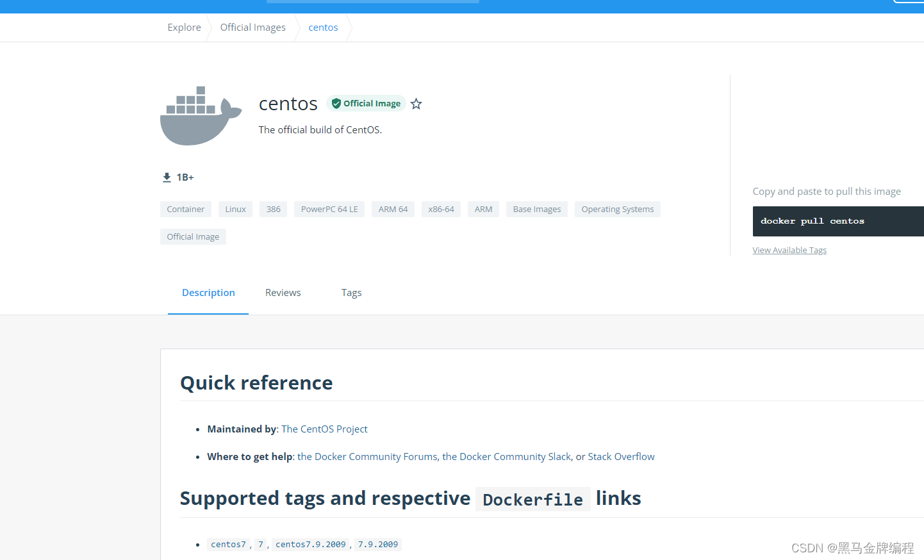
Task: Open the 7.9.2009 tag link
Action: (x=378, y=545)
